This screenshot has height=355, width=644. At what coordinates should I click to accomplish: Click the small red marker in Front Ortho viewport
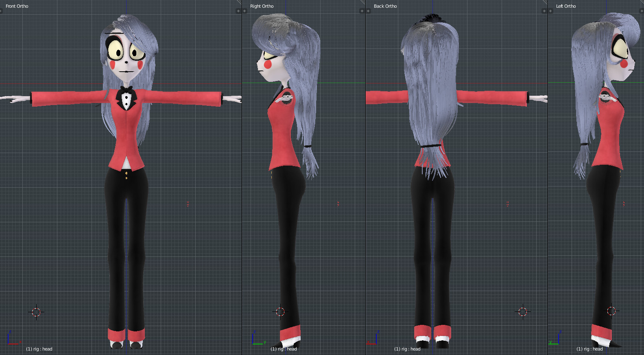[188, 204]
